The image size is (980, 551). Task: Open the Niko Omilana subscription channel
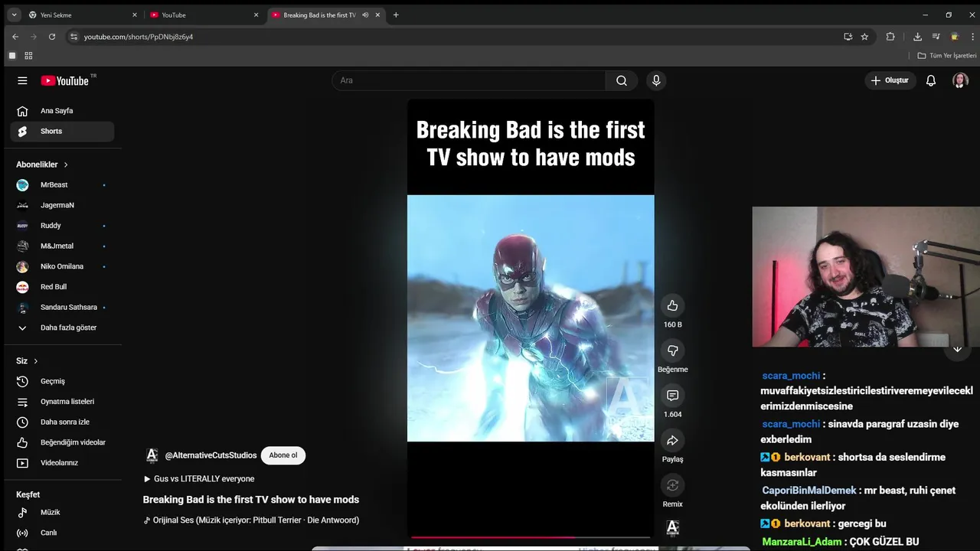[x=62, y=266]
